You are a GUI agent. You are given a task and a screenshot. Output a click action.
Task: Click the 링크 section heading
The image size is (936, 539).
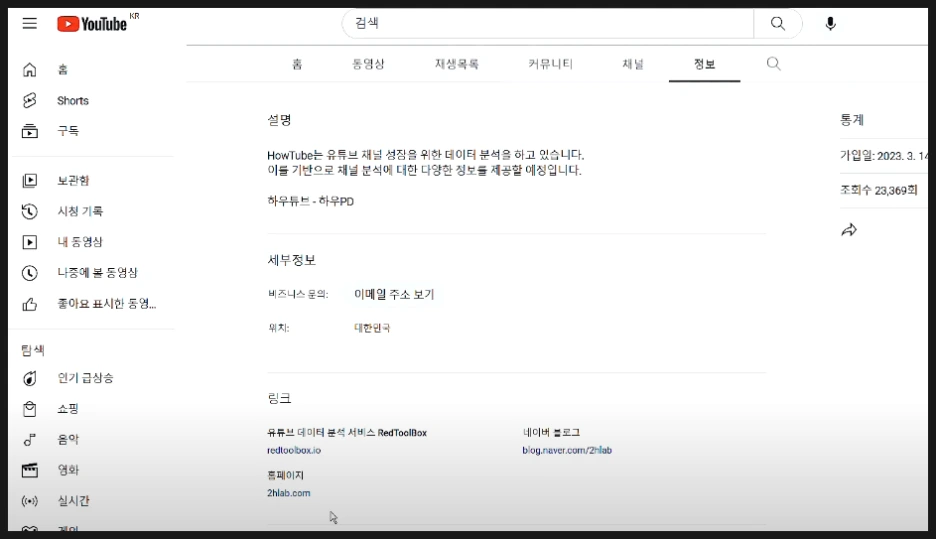[279, 398]
